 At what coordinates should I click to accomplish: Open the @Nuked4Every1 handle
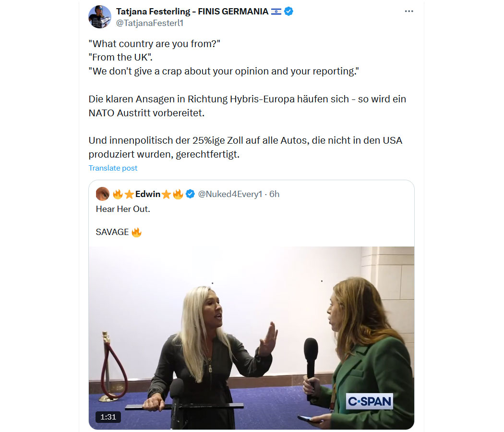pos(230,194)
